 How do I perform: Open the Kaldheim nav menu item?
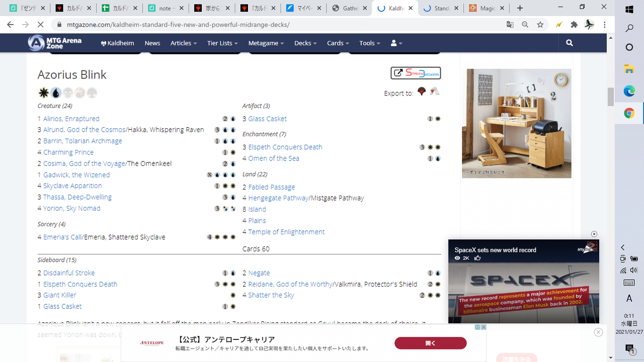click(x=117, y=43)
